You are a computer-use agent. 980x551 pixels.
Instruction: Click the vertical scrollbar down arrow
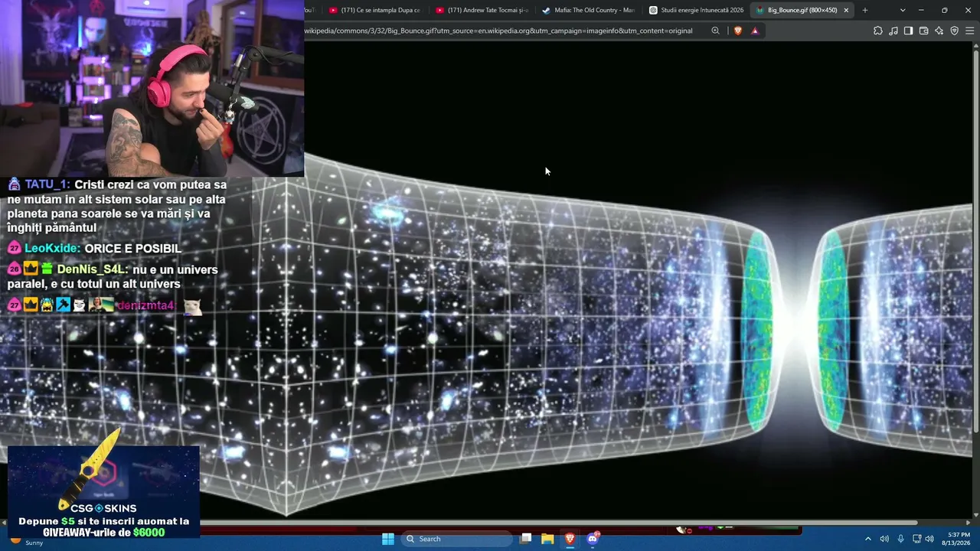976,515
